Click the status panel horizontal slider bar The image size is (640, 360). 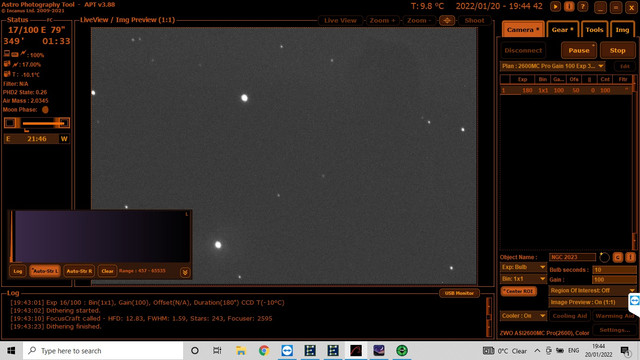[37, 123]
